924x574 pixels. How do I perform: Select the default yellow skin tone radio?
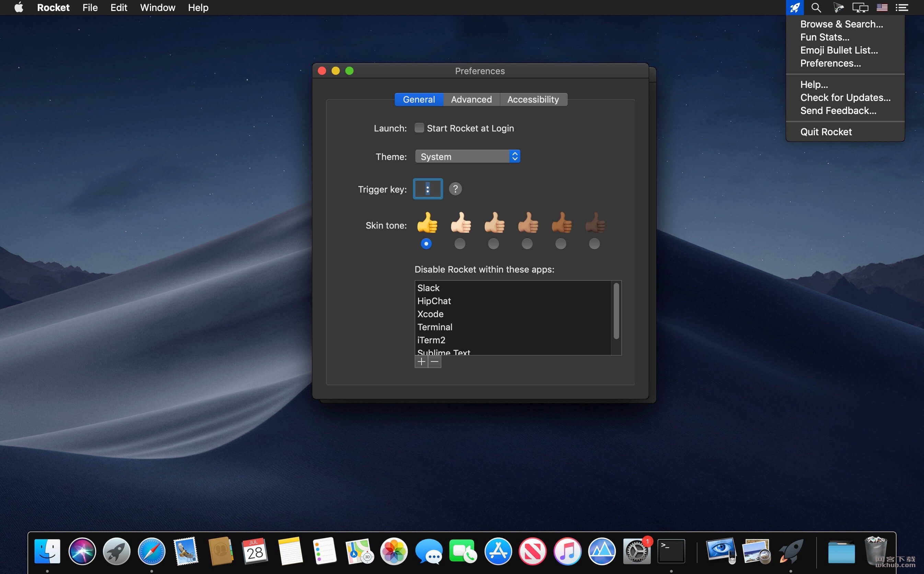tap(426, 244)
